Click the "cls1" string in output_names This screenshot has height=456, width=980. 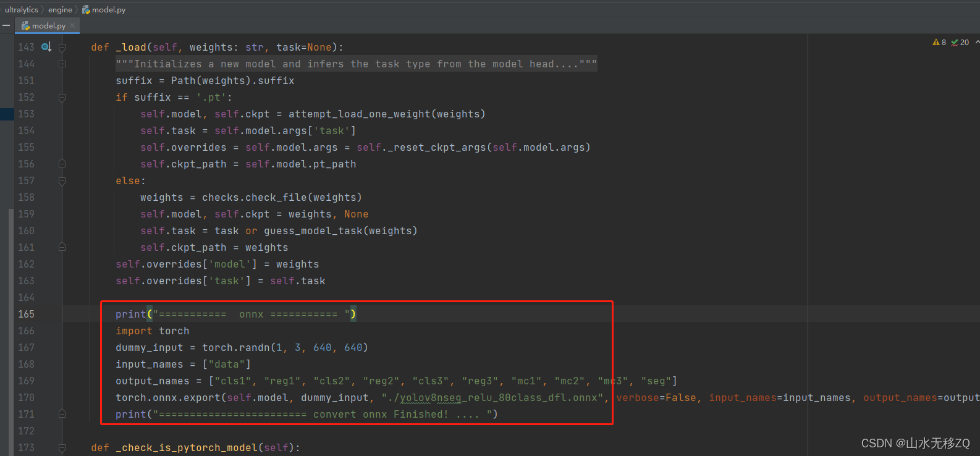pyautogui.click(x=233, y=381)
